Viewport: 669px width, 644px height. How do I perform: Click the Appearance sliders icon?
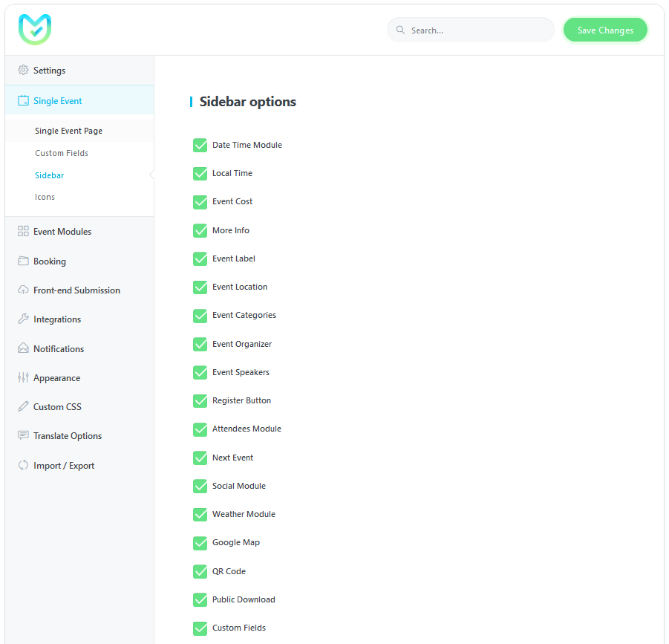coord(23,377)
